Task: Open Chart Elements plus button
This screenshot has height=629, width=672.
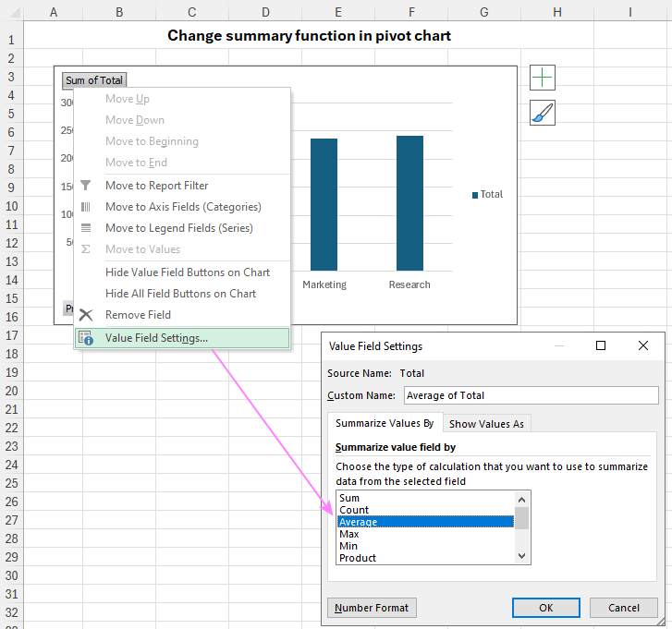Action: 543,78
